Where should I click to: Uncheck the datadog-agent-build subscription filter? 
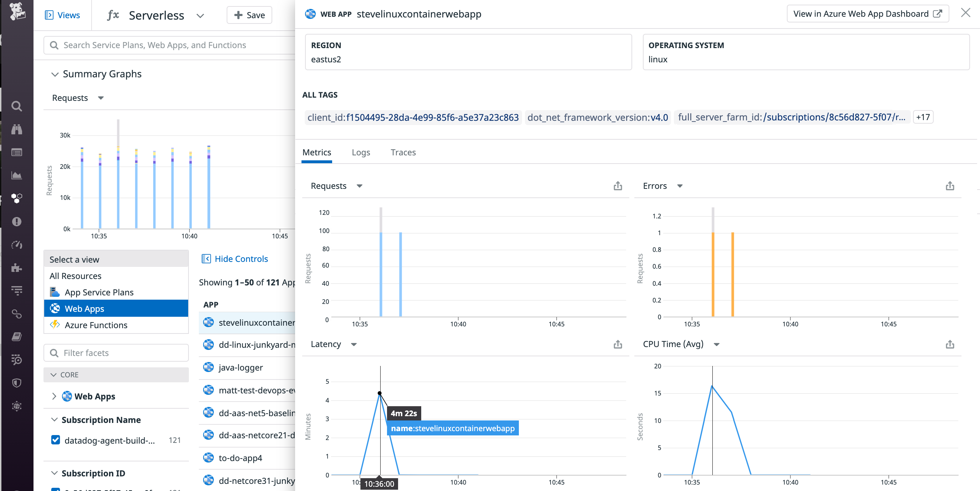(56, 440)
